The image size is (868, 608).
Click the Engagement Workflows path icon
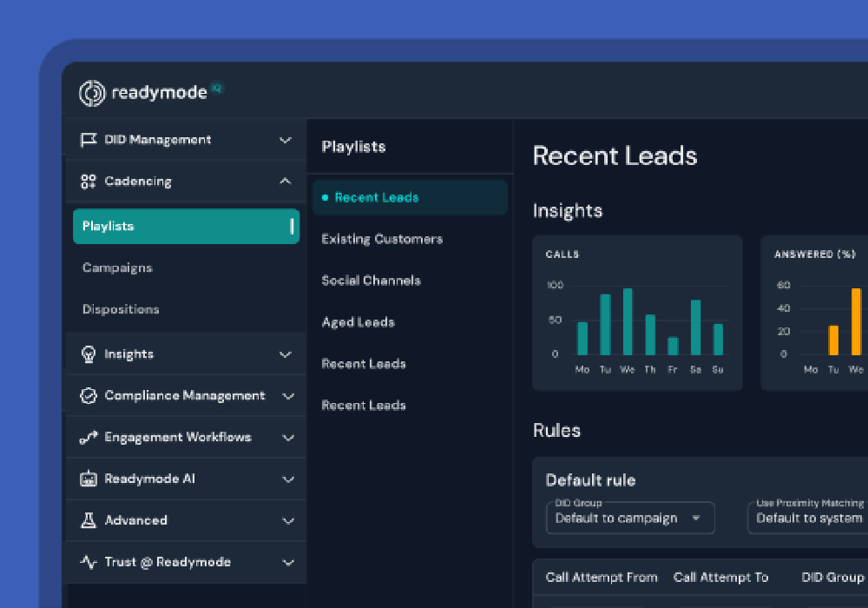[88, 438]
